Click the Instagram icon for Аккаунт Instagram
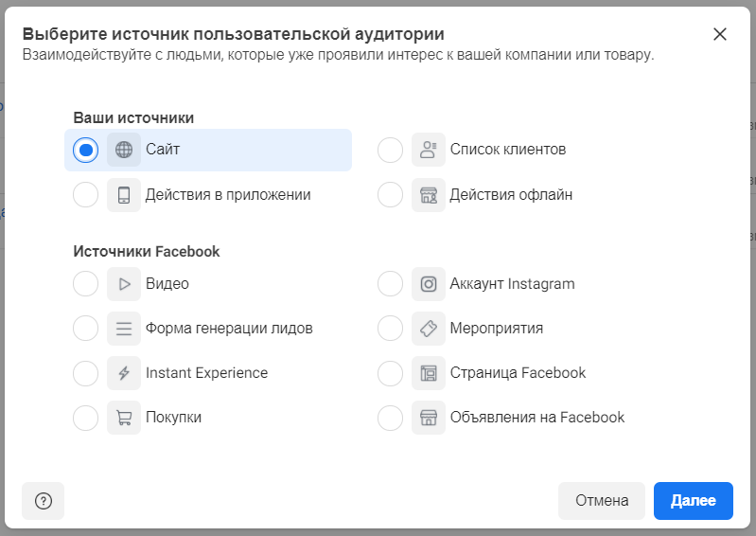 (x=429, y=284)
